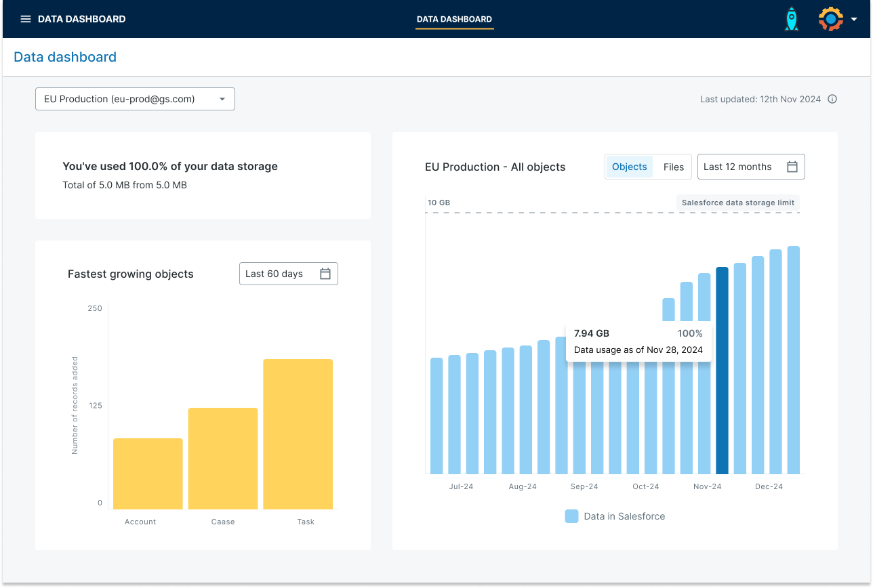The width and height of the screenshot is (873, 588).
Task: Click the Account bar in growth chart
Action: 148,473
